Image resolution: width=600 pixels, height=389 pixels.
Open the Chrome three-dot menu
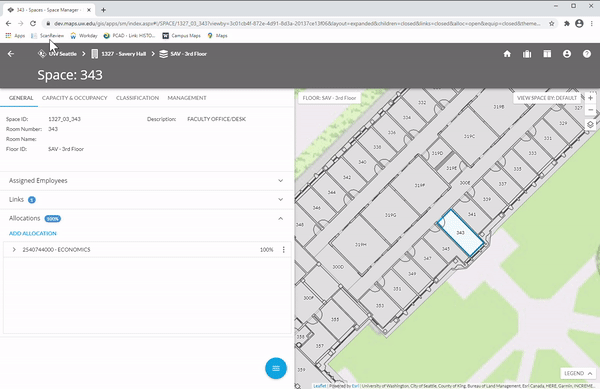592,23
